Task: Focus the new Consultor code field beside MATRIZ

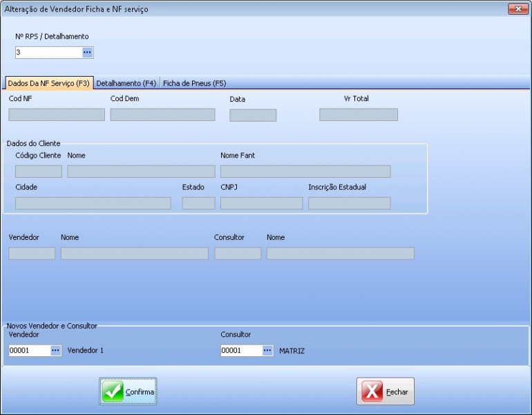Action: point(240,351)
